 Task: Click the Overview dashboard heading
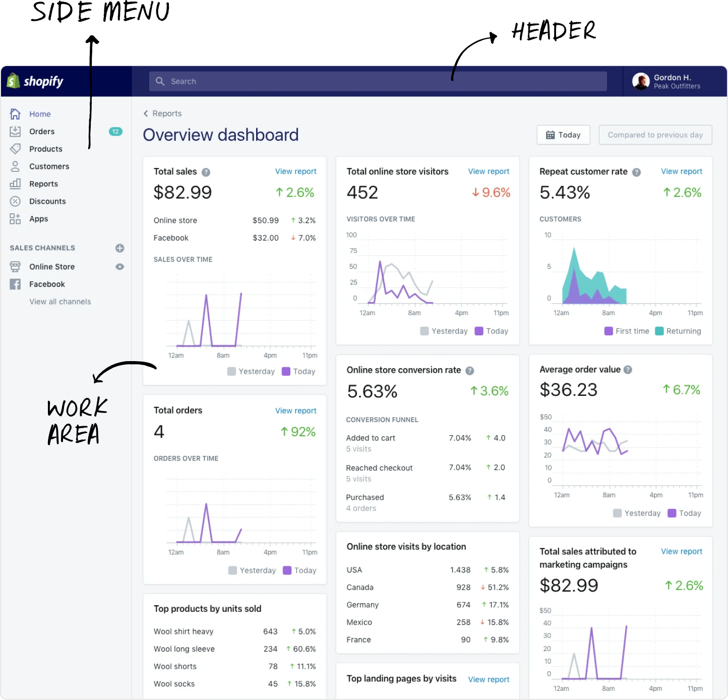pos(221,135)
